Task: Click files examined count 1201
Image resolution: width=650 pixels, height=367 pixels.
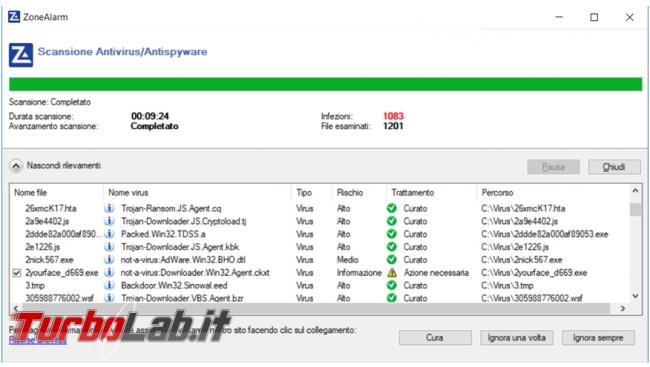Action: coord(393,126)
